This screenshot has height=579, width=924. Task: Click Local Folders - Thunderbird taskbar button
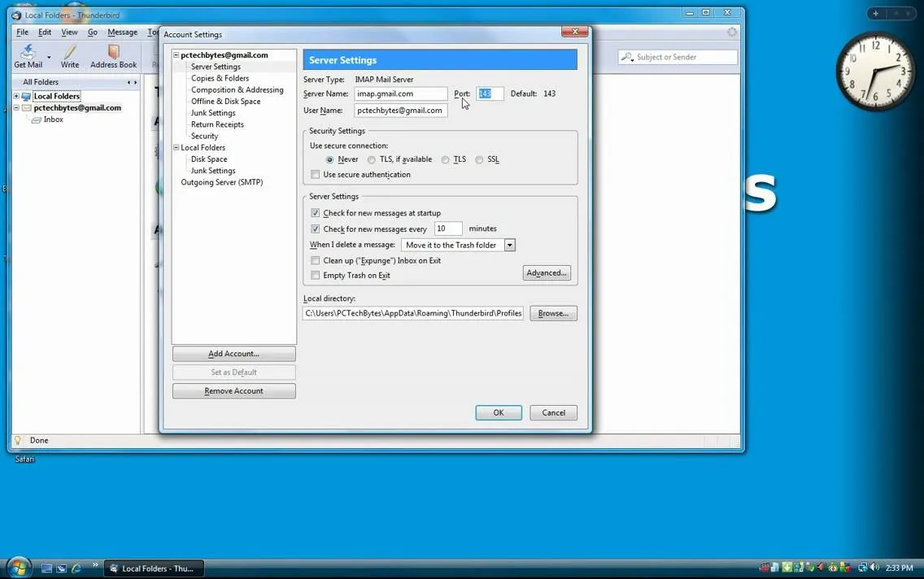point(155,568)
